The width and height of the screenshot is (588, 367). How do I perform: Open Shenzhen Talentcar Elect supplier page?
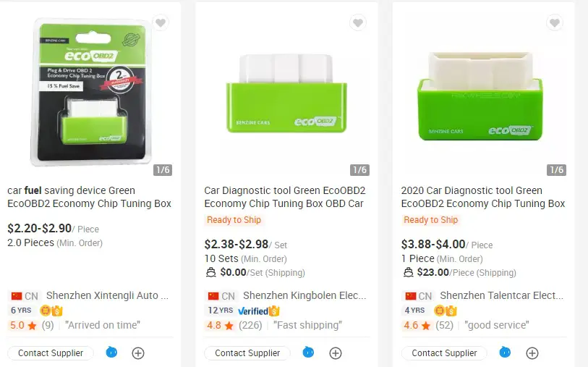[502, 296]
